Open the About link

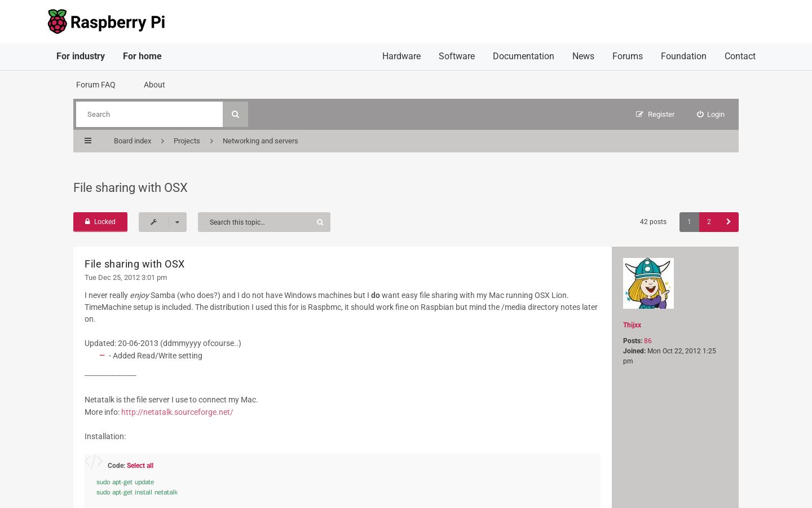coord(155,85)
